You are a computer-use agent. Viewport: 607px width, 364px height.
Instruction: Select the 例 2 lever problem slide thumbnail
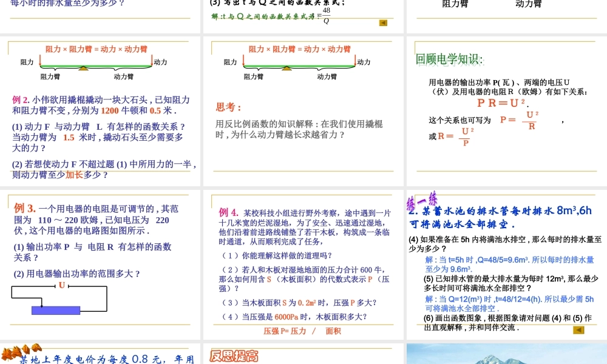click(x=100, y=112)
